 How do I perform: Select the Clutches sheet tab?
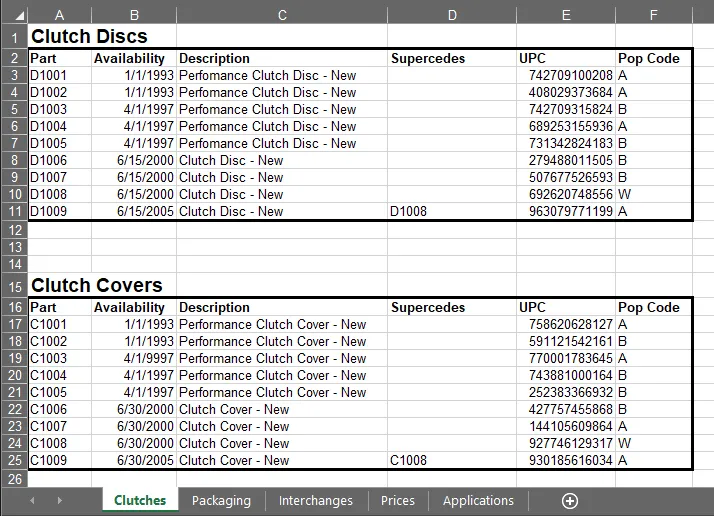(140, 501)
